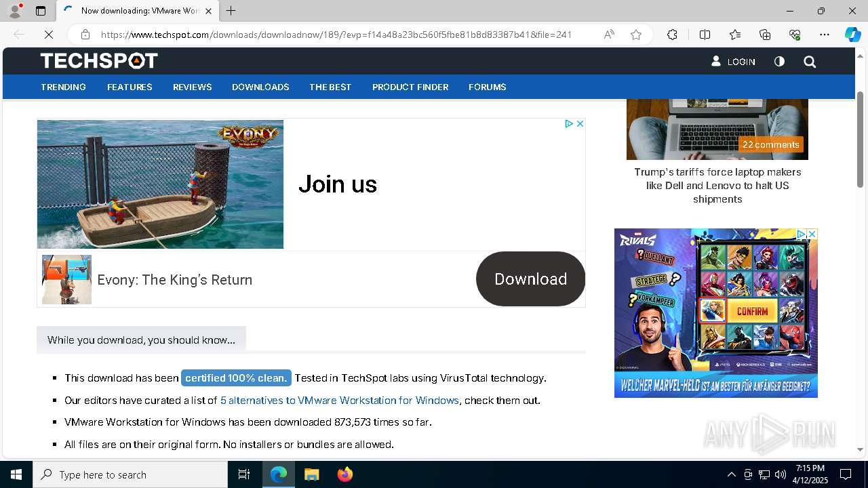Open the volume speaker icon
The image size is (868, 488).
(781, 474)
